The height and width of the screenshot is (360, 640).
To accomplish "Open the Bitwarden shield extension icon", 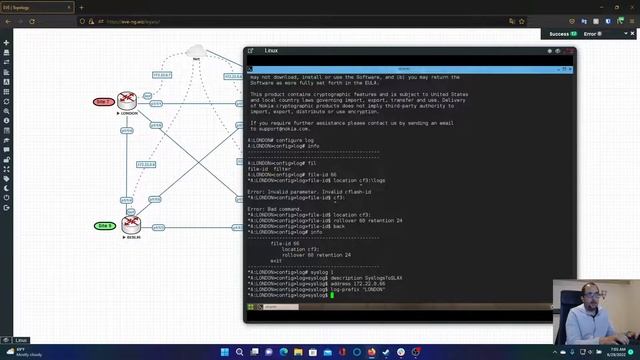I will [608, 21].
